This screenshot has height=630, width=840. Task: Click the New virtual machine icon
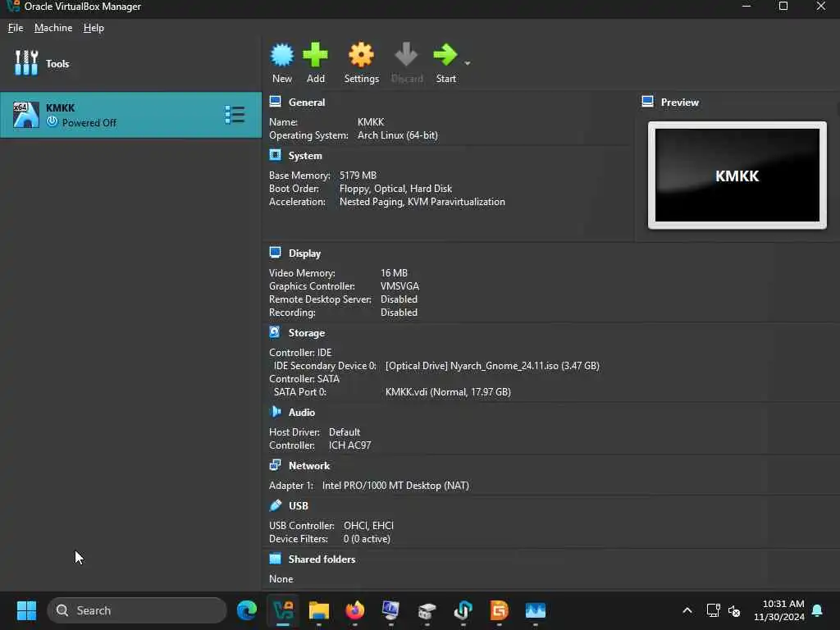[282, 55]
